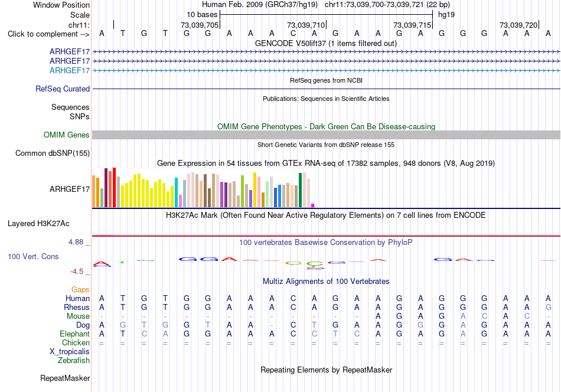Screen dimensions: 561x392
Task: Click the Human species row label
Action: [x=77, y=298]
